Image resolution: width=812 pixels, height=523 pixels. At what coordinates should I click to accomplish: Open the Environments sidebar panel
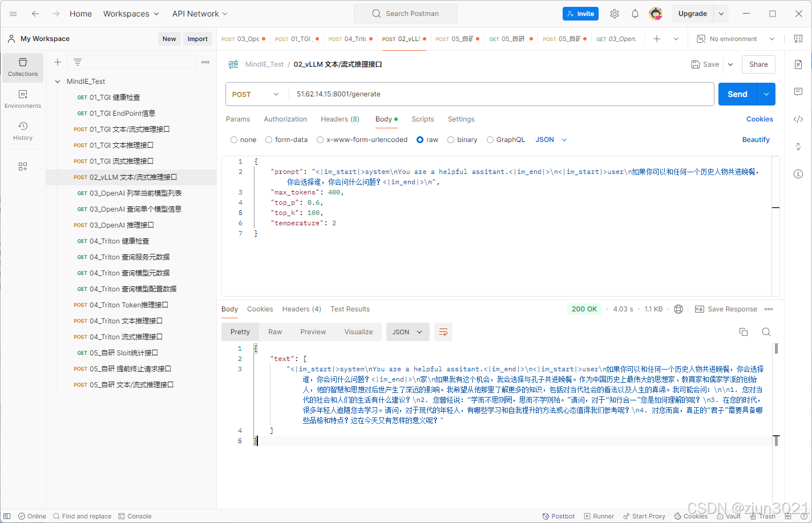coord(23,99)
